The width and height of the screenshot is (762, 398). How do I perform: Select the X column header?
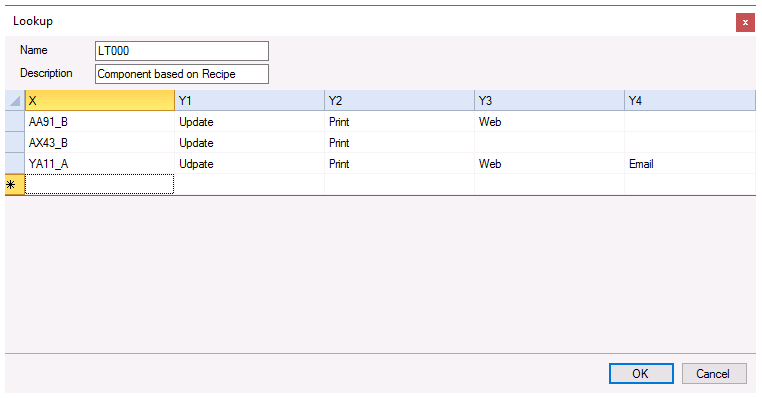pyautogui.click(x=100, y=101)
